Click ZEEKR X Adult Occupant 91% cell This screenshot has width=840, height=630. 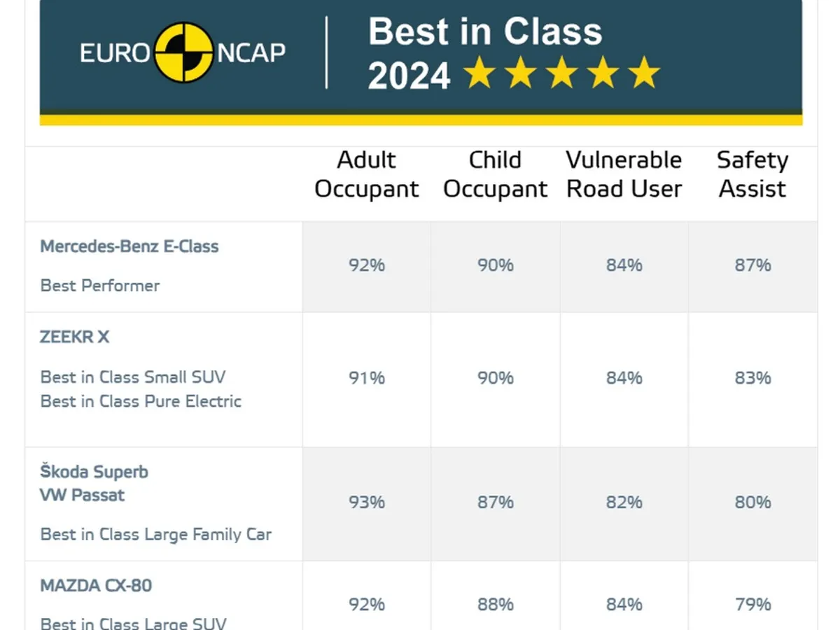367,378
